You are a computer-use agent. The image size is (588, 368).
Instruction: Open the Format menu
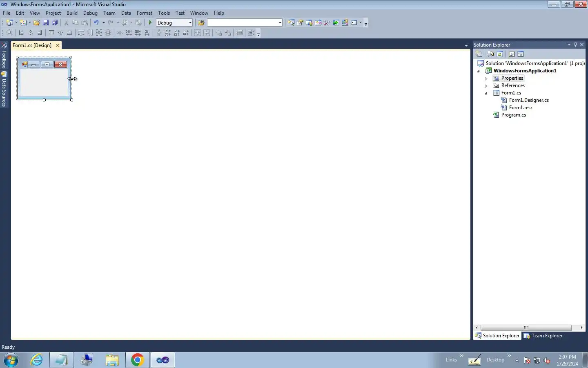coord(145,13)
